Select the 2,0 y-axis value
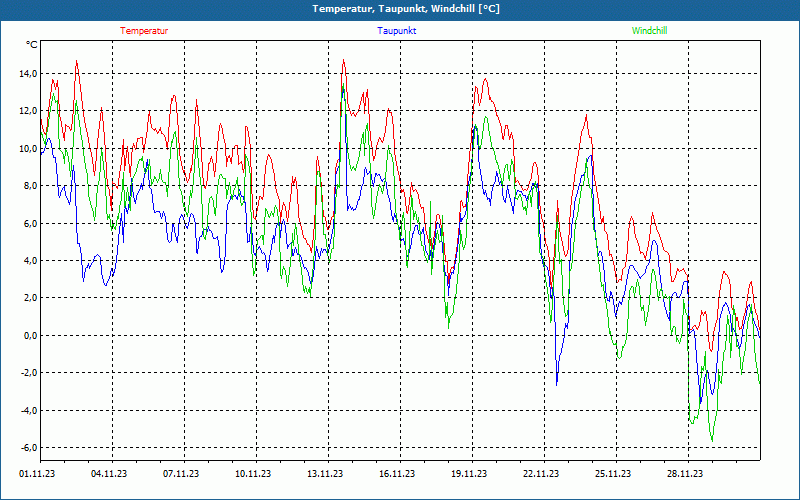The height and width of the screenshot is (500, 800). click(x=30, y=298)
